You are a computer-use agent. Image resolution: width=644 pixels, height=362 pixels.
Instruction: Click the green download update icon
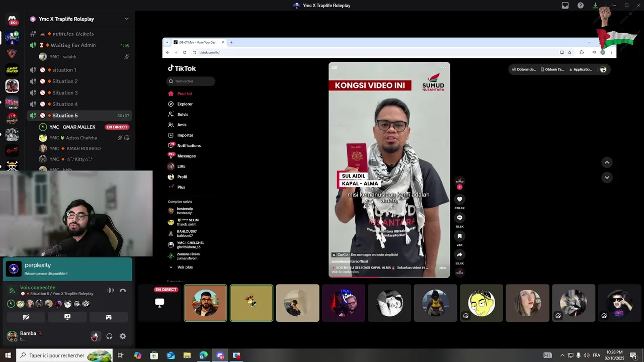(x=595, y=6)
